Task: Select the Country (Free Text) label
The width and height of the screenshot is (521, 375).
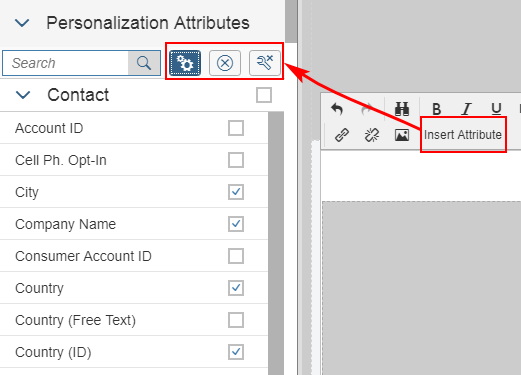Action: (76, 320)
